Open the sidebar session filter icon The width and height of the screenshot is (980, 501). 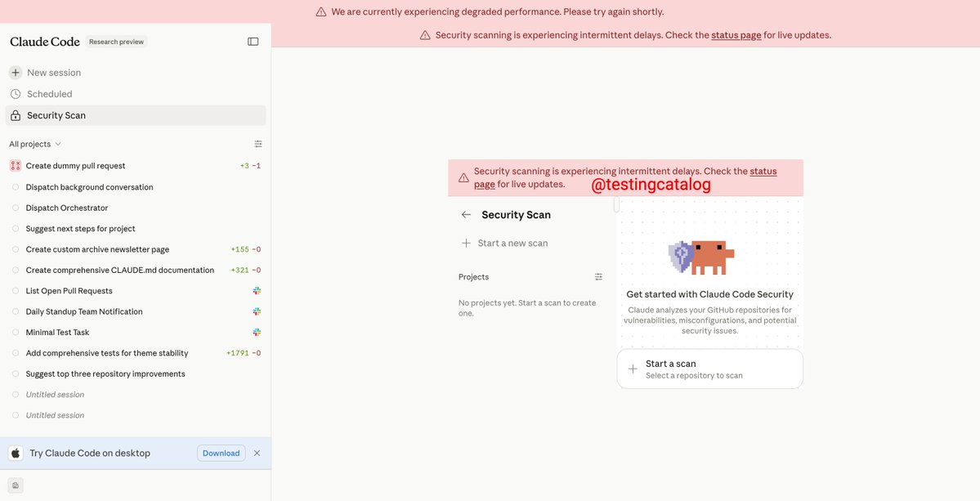258,145
